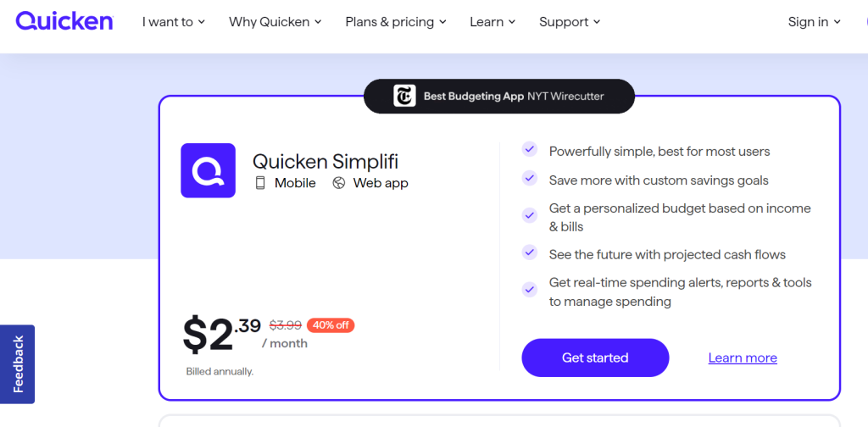Click checkmark beside 'Powerfully simple' feature

coord(530,150)
